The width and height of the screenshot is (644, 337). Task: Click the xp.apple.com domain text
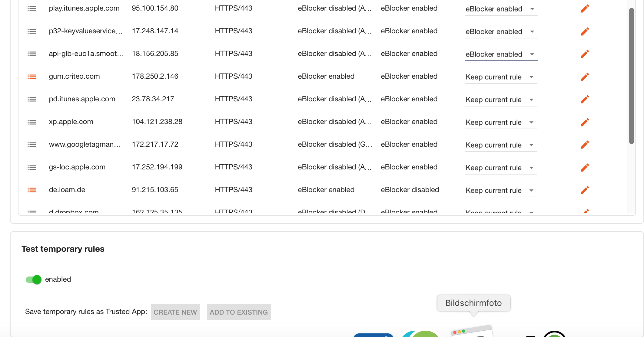tap(71, 122)
